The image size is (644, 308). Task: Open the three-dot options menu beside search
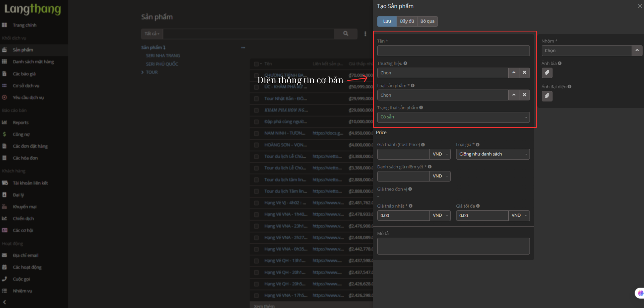(x=365, y=34)
